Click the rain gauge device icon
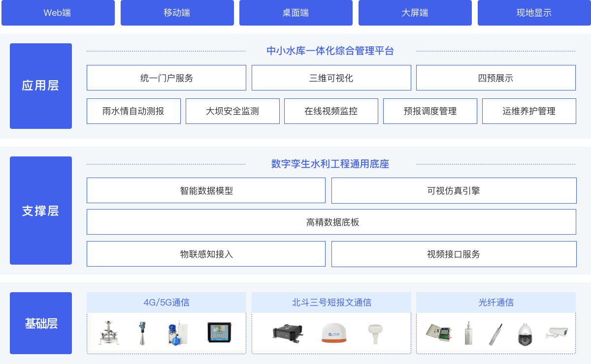This screenshot has width=591, height=364. pyautogui.click(x=108, y=333)
